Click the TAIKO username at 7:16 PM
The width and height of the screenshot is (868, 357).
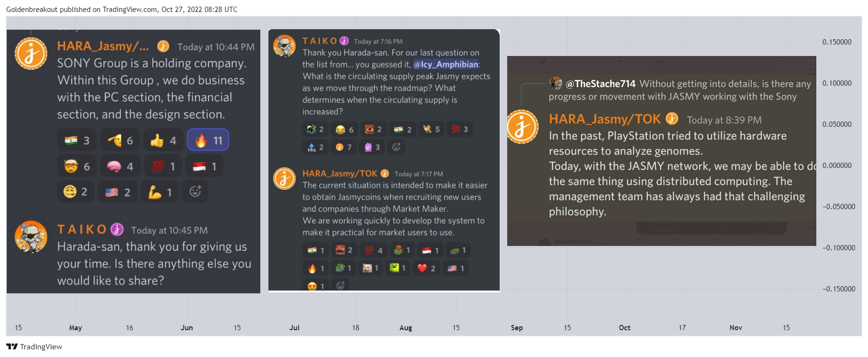click(320, 41)
